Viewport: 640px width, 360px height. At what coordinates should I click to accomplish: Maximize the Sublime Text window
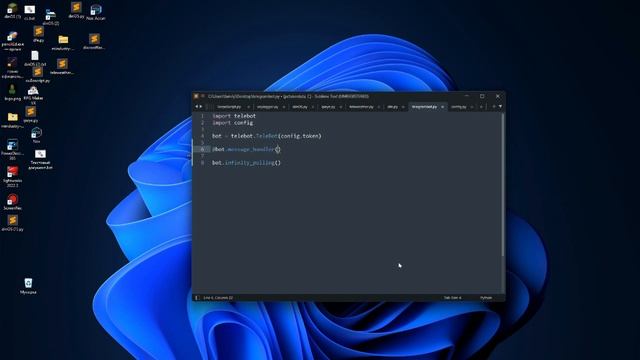click(x=482, y=96)
